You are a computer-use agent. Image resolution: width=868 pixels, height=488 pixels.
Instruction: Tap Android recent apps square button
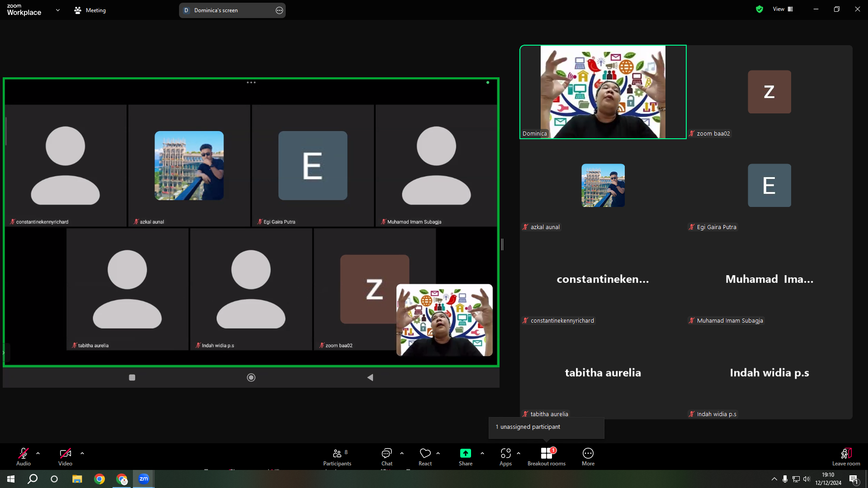coord(132,377)
